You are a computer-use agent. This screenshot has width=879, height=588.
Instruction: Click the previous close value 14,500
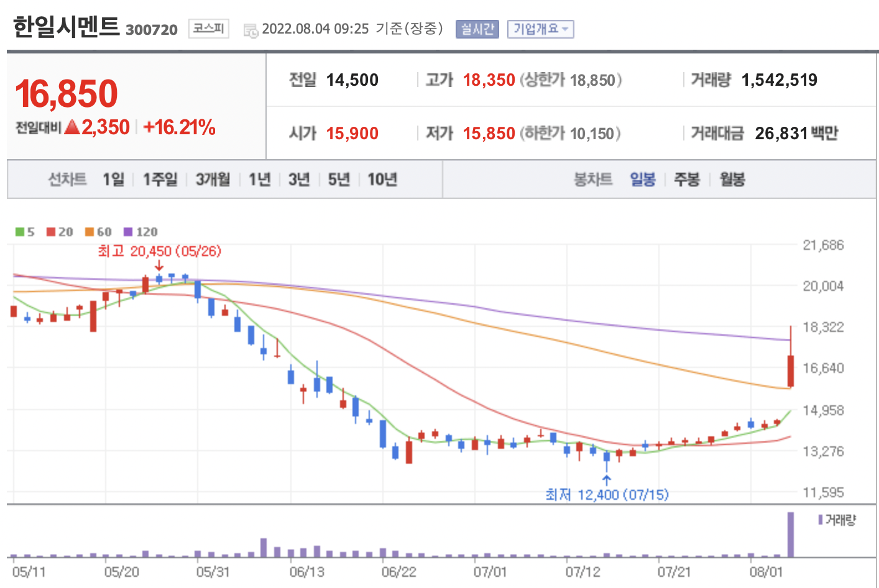(x=352, y=80)
